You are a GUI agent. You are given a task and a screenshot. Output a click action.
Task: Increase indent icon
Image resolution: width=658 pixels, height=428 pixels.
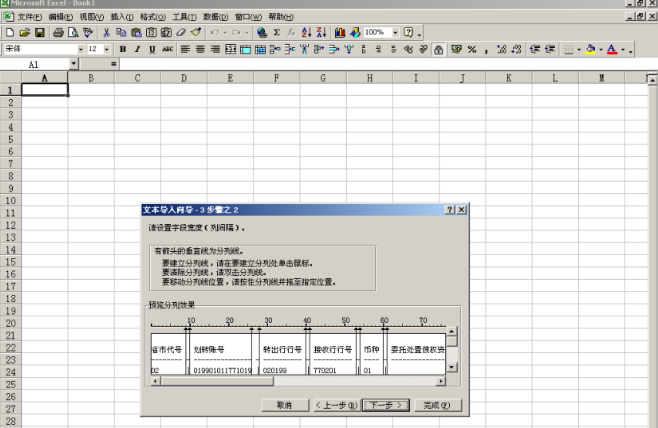click(550, 49)
